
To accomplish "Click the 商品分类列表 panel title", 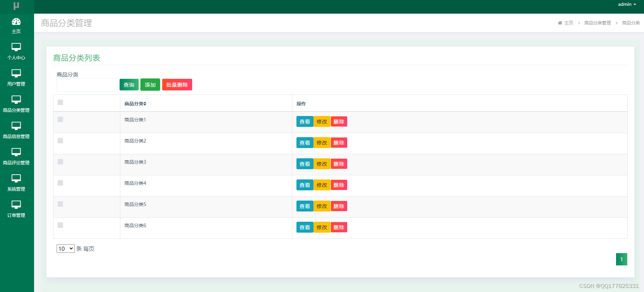I will (77, 58).
